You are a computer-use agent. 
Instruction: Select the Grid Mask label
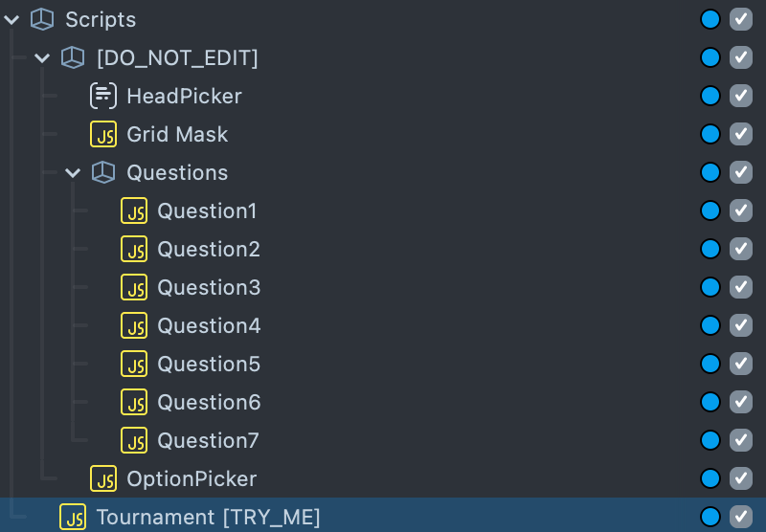[x=177, y=134]
